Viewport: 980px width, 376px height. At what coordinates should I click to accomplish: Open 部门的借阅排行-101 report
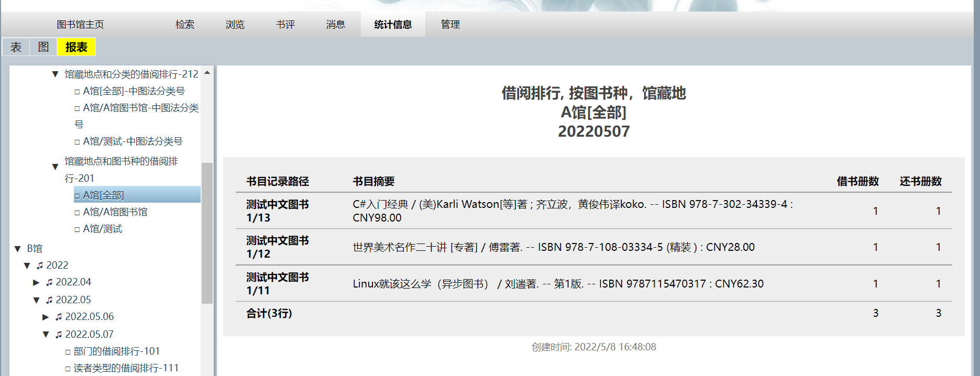point(116,351)
